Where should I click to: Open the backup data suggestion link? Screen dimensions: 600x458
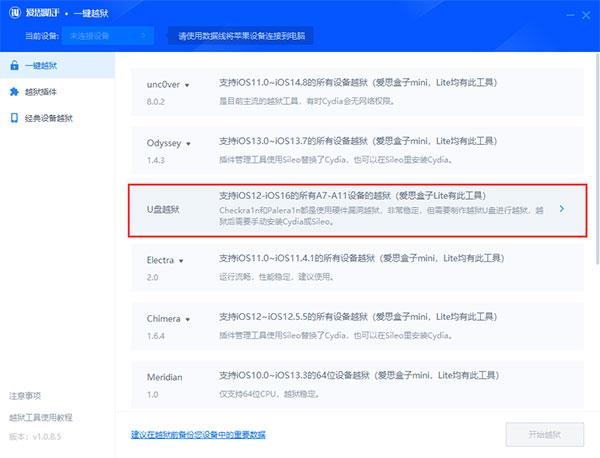point(198,435)
